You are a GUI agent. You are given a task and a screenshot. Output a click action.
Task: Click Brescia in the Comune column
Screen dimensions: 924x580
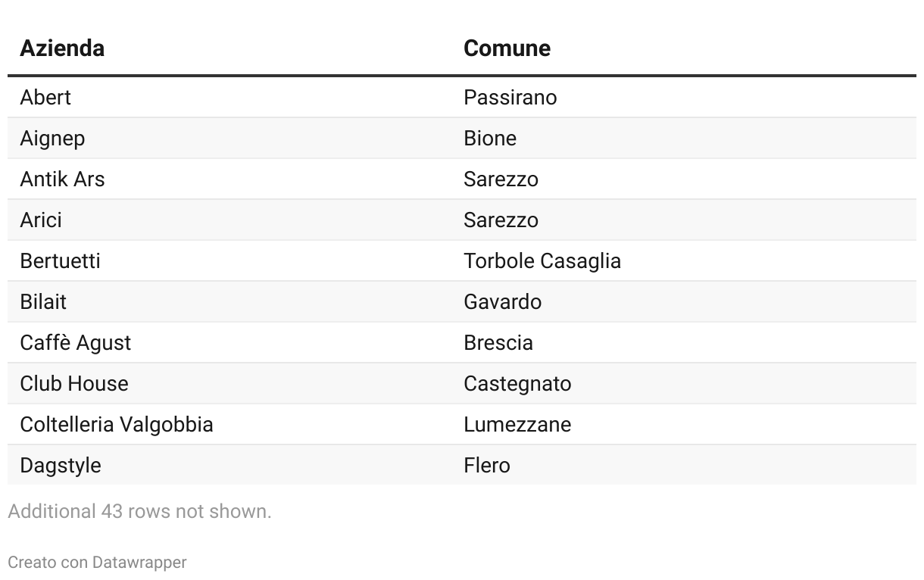(498, 343)
